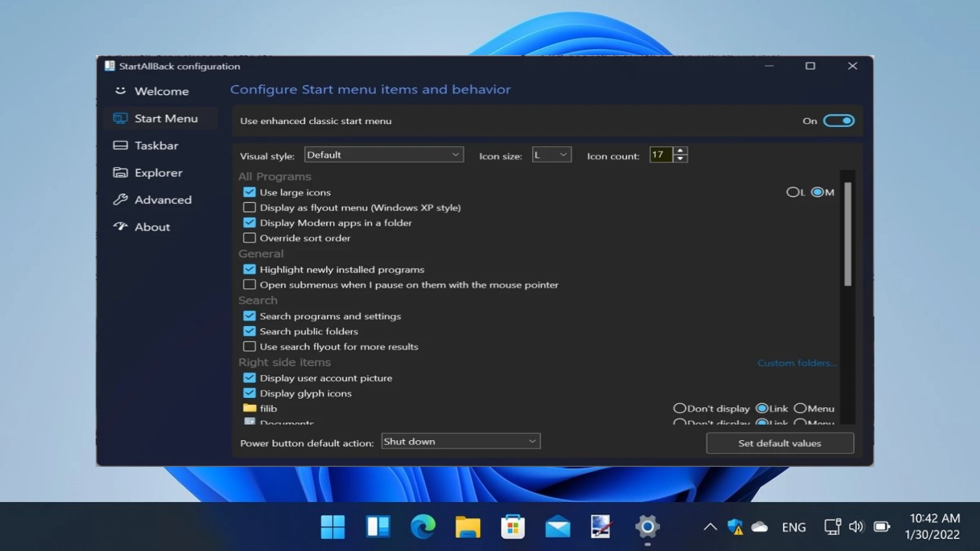Switch to Explorer settings page
980x551 pixels.
(x=158, y=173)
